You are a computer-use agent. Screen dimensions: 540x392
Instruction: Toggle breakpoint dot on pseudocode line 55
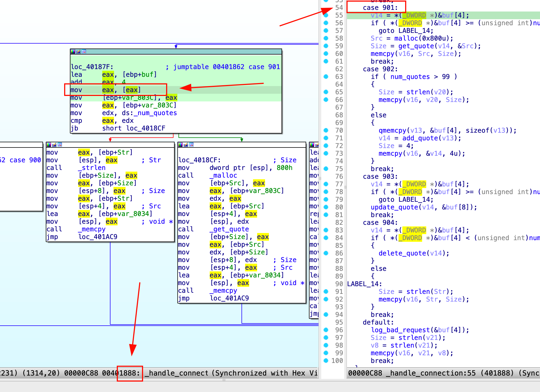326,15
